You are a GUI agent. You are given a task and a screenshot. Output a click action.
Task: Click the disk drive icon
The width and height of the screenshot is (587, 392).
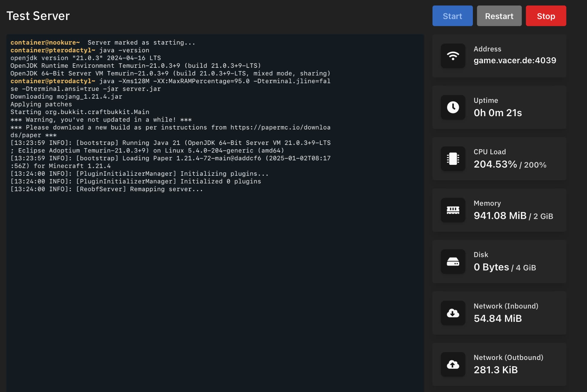pos(453,262)
